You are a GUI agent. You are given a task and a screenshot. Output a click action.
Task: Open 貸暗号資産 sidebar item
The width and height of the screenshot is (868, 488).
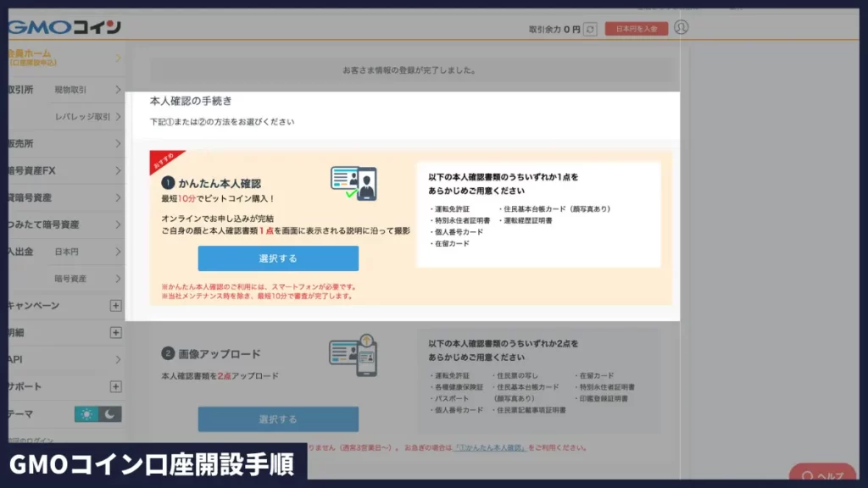pos(30,197)
